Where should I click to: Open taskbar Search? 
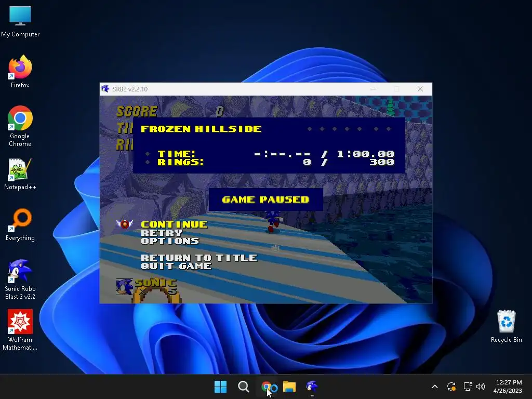pyautogui.click(x=243, y=387)
